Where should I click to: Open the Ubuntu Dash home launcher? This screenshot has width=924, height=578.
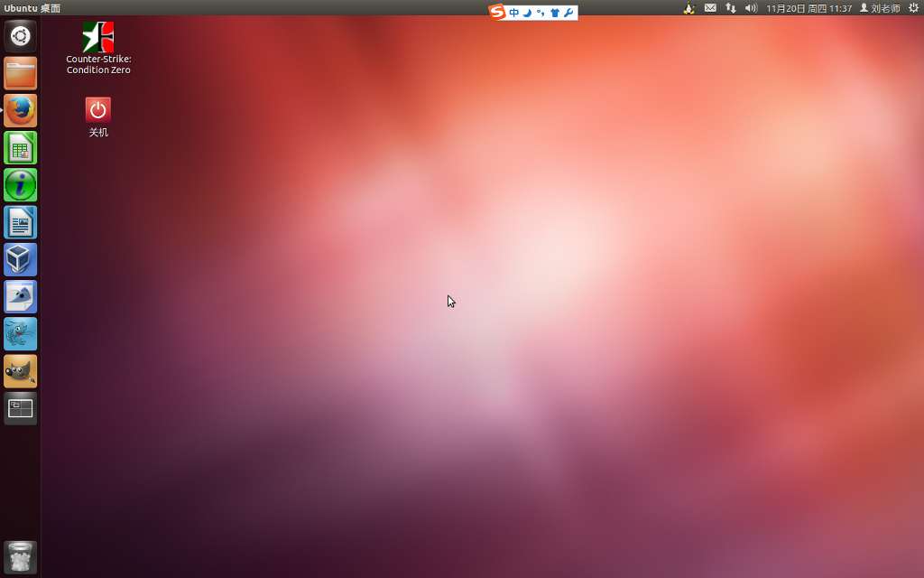click(20, 36)
